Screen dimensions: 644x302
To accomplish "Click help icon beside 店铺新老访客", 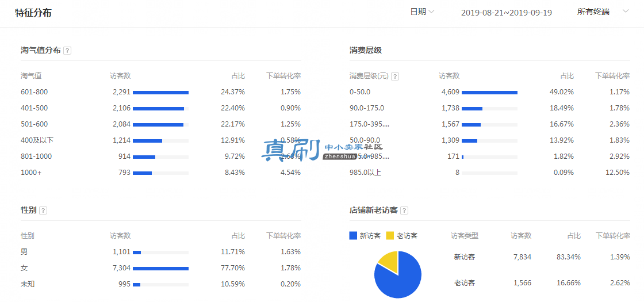I will click(405, 211).
